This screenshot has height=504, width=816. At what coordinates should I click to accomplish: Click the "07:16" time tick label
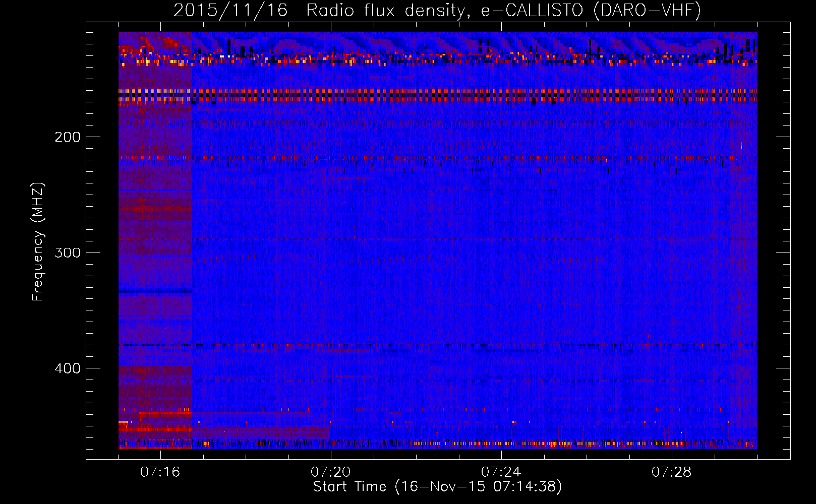pyautogui.click(x=160, y=472)
